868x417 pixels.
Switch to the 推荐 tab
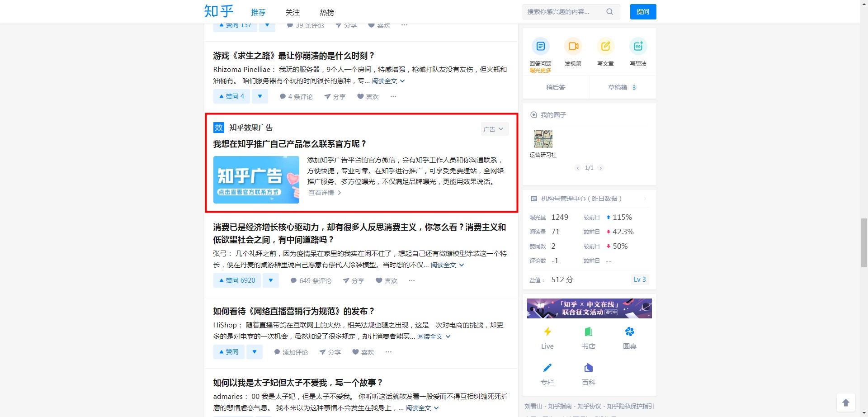(259, 12)
